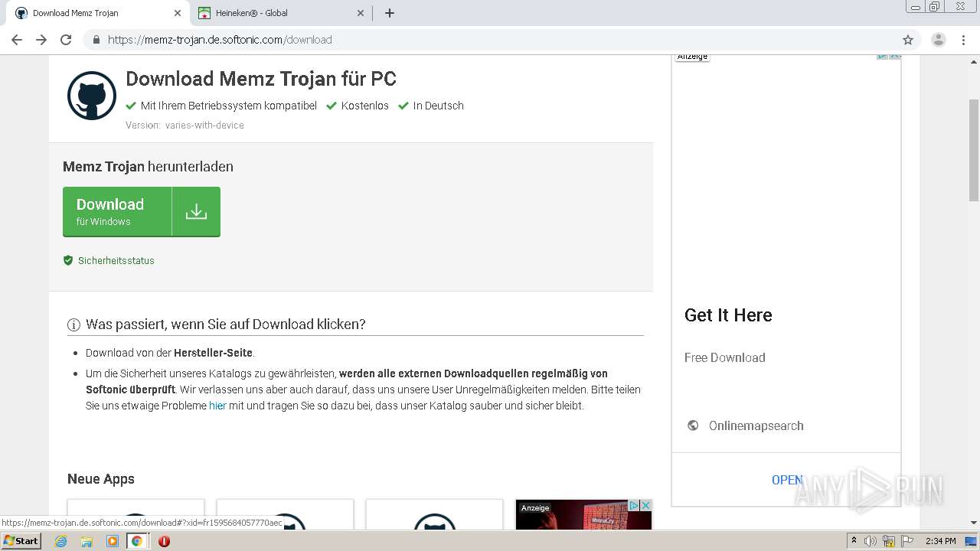Click the green shield security icon
The width and height of the screenshot is (980, 551).
click(68, 260)
